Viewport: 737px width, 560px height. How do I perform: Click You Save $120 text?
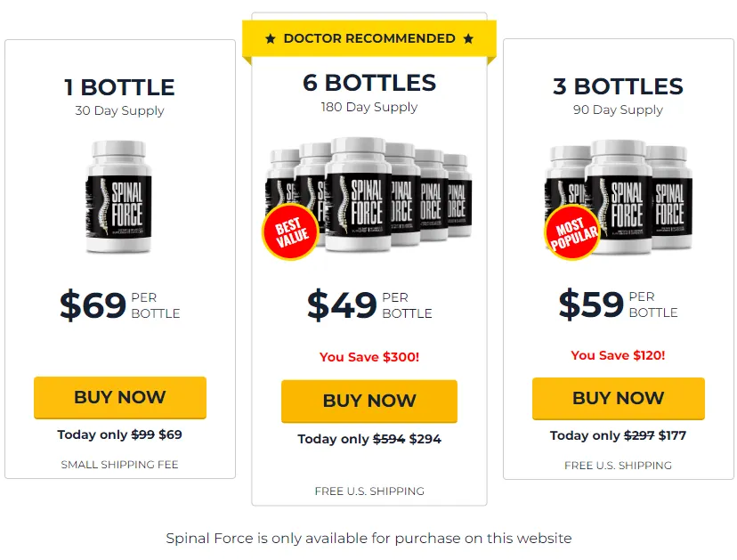point(618,355)
